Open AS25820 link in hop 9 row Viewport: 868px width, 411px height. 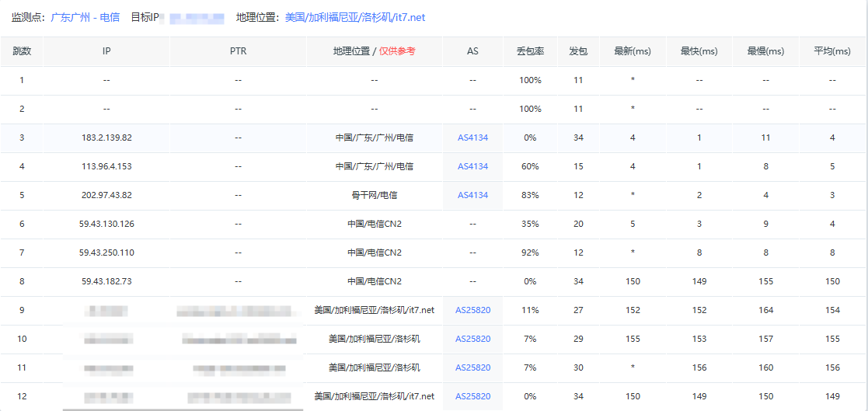(472, 310)
